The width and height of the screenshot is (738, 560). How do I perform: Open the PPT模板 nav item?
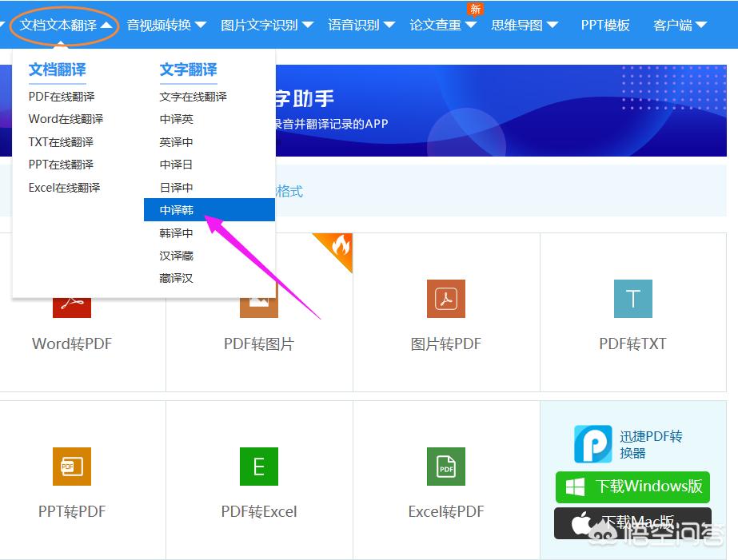605,25
